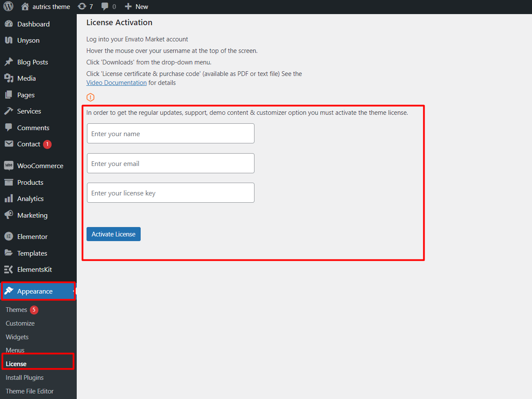Screen dimensions: 532x399
Task: Open the Theme File Editor
Action: tap(30, 391)
